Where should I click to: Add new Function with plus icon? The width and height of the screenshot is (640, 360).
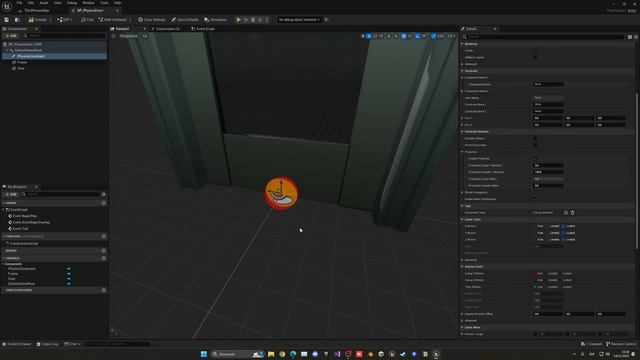tap(104, 236)
